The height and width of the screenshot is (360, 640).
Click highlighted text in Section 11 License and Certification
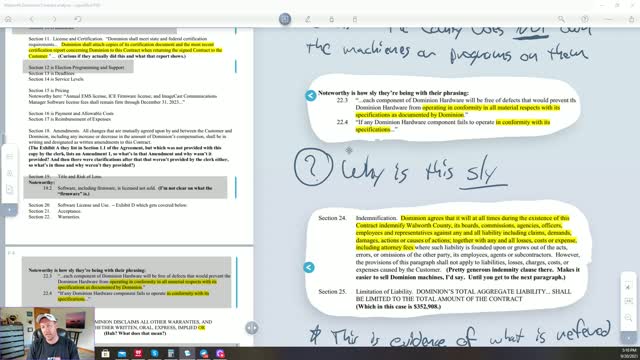tap(126, 50)
